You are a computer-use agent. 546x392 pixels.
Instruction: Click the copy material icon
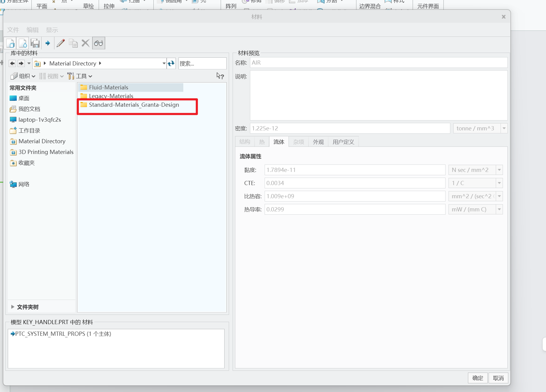(73, 43)
